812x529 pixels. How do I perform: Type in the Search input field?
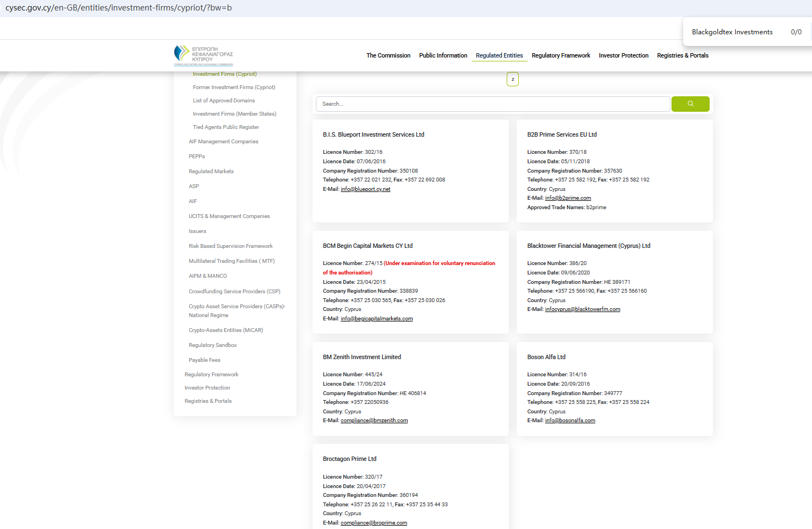point(492,104)
